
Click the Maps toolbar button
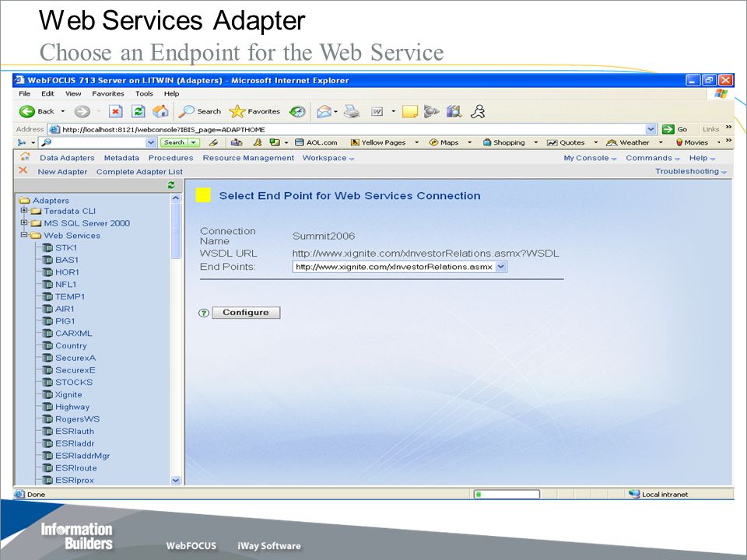tap(444, 142)
